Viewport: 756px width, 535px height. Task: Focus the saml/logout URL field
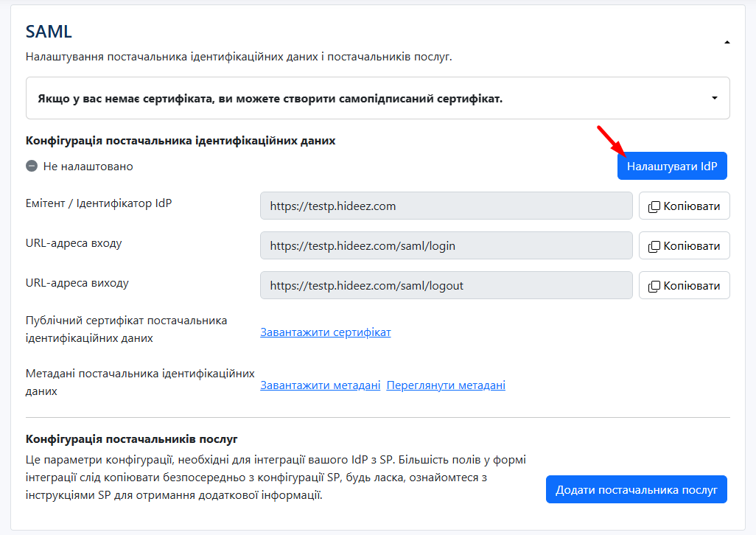(446, 286)
